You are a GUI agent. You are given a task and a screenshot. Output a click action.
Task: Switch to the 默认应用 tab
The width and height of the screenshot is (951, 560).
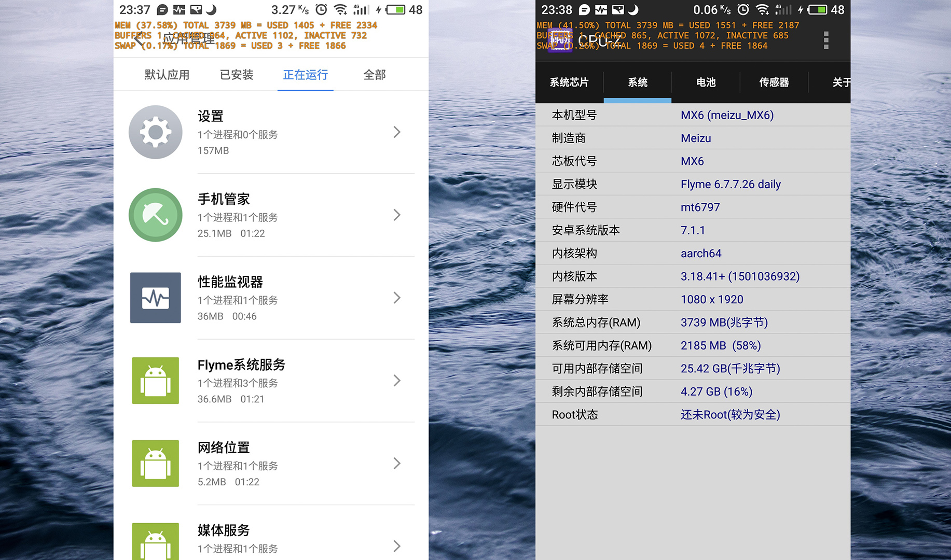point(167,75)
